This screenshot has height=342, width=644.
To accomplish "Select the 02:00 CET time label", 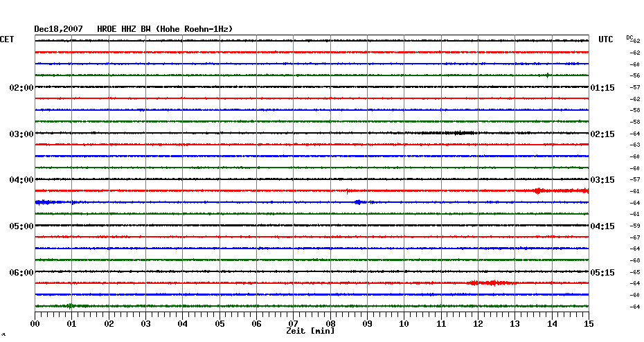I will [x=21, y=87].
